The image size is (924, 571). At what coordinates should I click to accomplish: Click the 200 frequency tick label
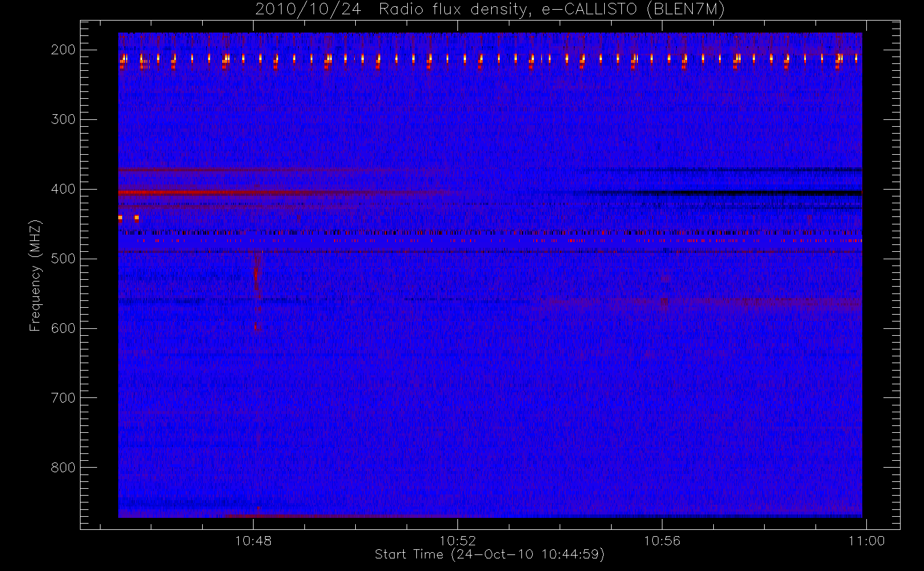coord(63,50)
